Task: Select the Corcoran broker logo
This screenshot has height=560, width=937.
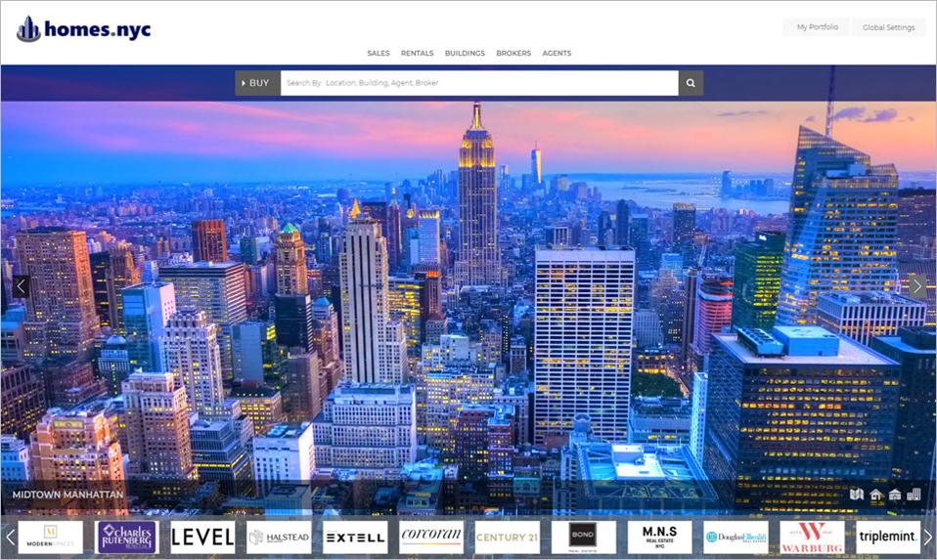Action: point(431,537)
